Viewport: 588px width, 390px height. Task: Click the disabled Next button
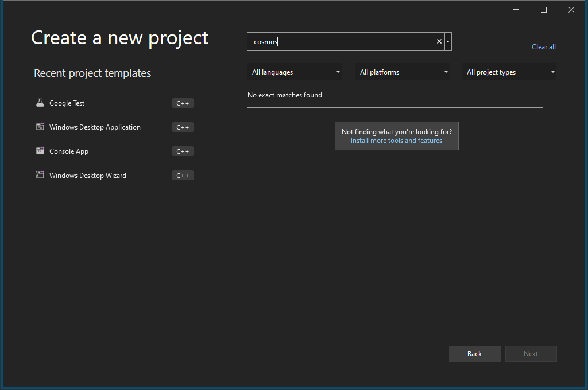point(531,354)
